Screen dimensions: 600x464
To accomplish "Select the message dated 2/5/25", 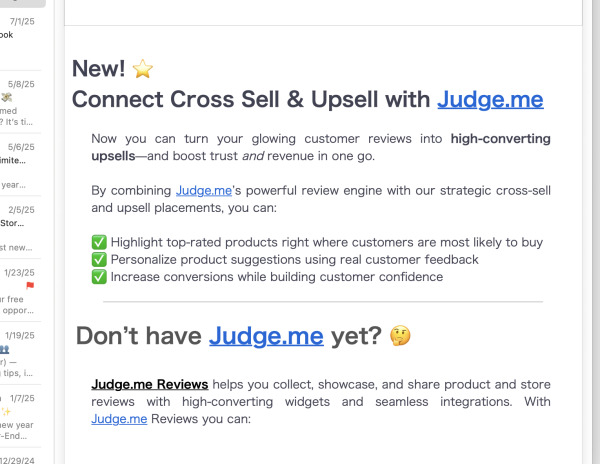I will [x=20, y=228].
